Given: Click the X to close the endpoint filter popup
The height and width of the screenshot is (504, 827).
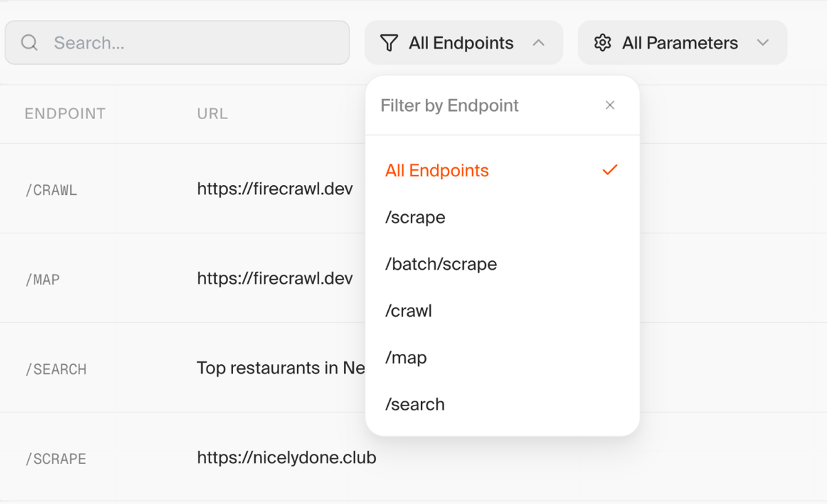Looking at the screenshot, I should [x=610, y=105].
